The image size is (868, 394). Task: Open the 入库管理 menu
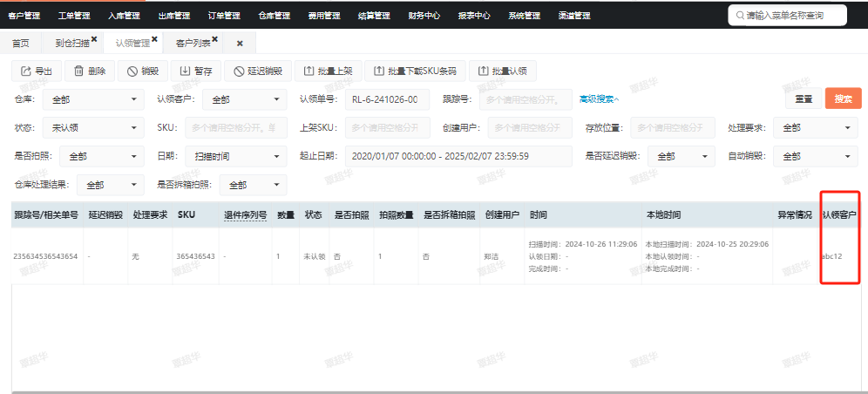click(x=124, y=16)
